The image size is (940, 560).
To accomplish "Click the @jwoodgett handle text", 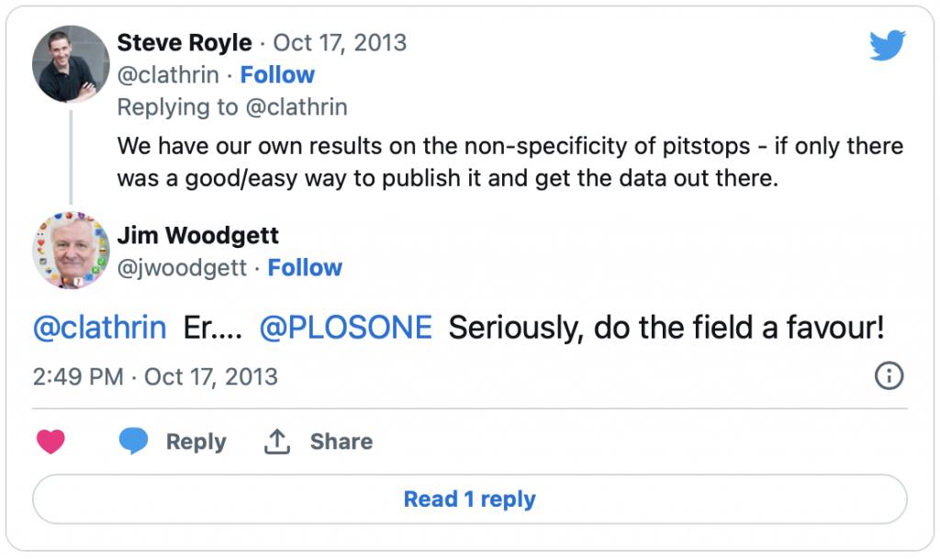I will pos(182,268).
